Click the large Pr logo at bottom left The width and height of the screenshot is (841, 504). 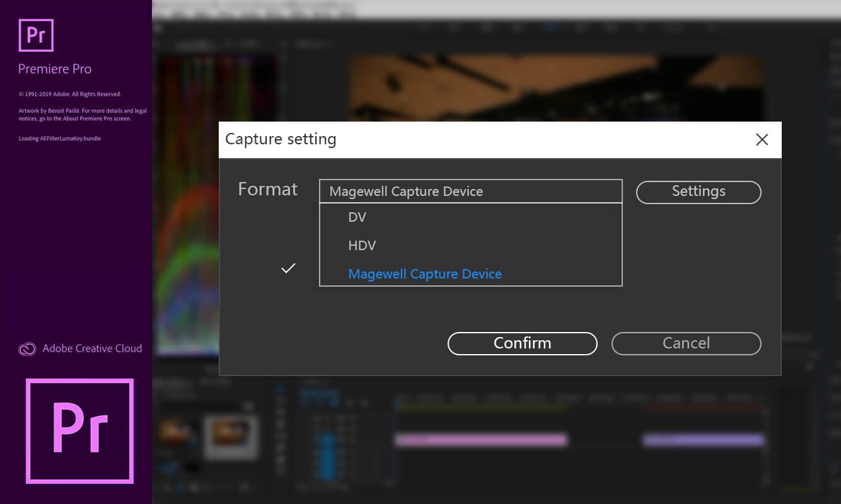coord(79,431)
